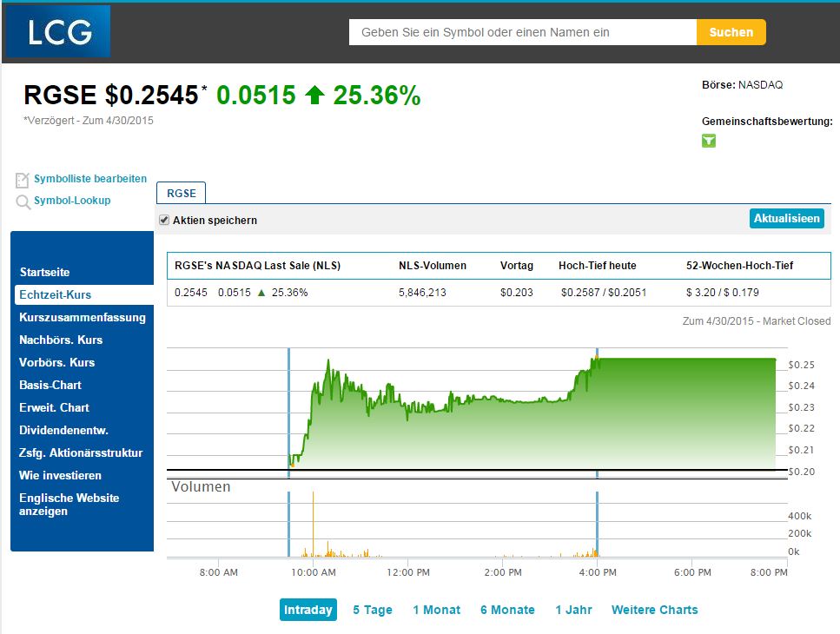The width and height of the screenshot is (840, 634).
Task: Select the RGSE tab
Action: click(x=182, y=193)
